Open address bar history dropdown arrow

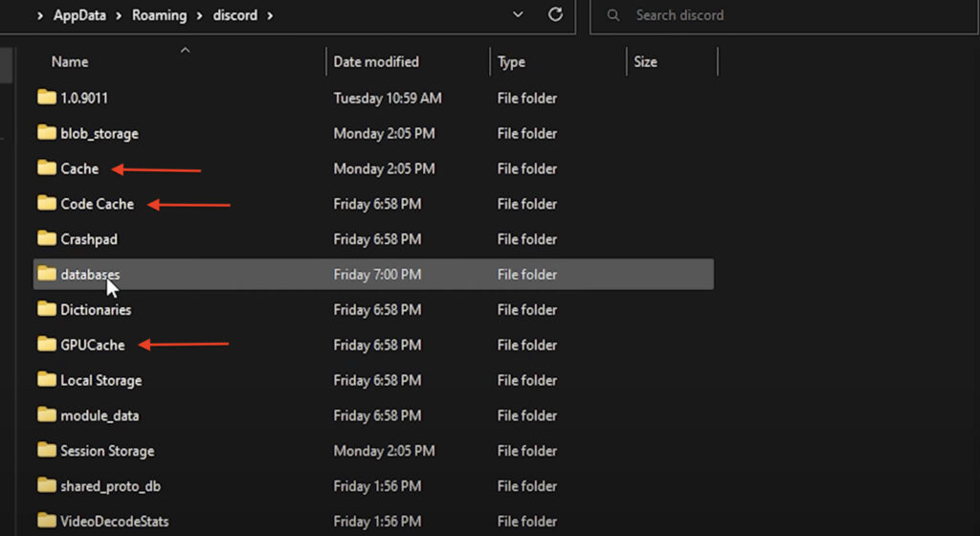click(519, 15)
